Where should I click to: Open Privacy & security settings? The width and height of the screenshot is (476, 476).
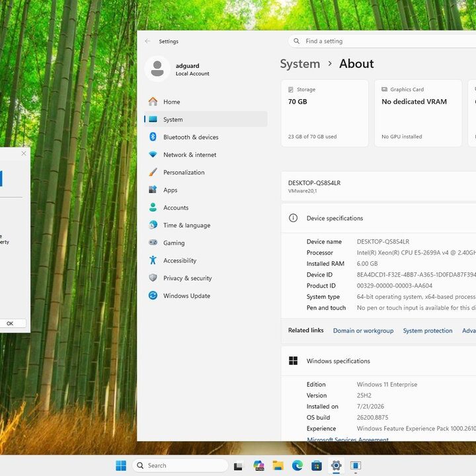pyautogui.click(x=206, y=278)
